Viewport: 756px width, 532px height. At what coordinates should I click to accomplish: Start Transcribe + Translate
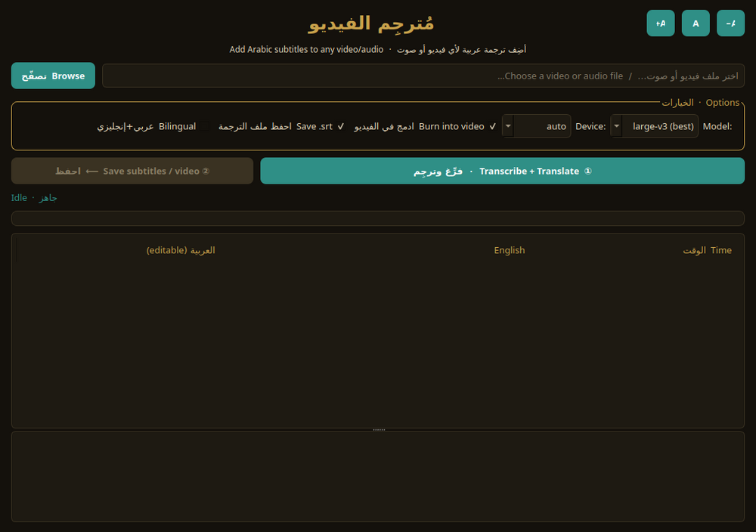(x=503, y=171)
